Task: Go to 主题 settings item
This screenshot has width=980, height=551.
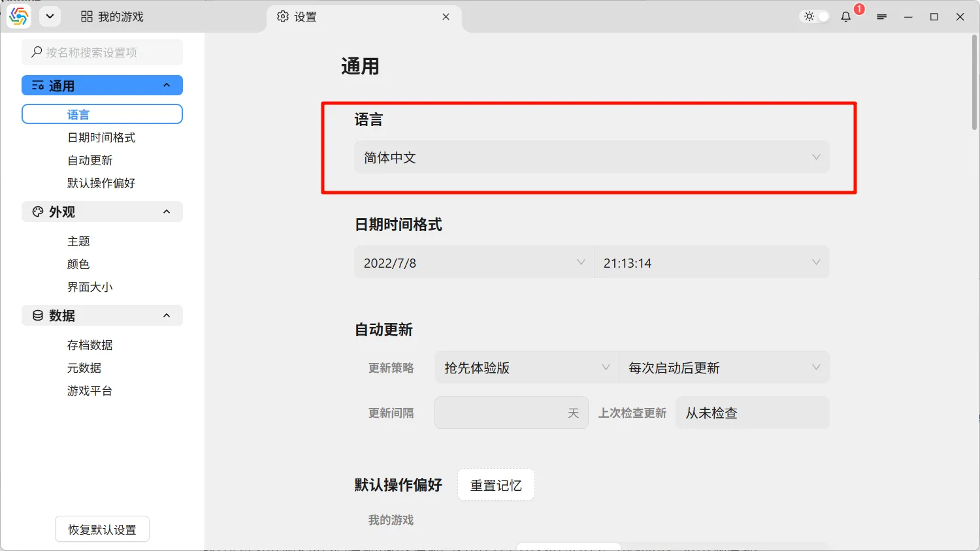Action: pyautogui.click(x=78, y=242)
